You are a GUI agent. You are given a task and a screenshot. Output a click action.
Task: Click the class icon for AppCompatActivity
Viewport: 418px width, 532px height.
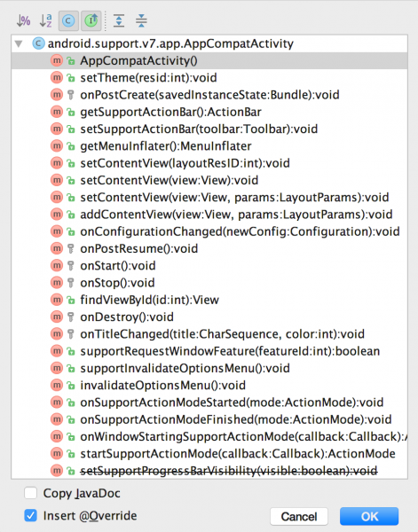tap(38, 43)
